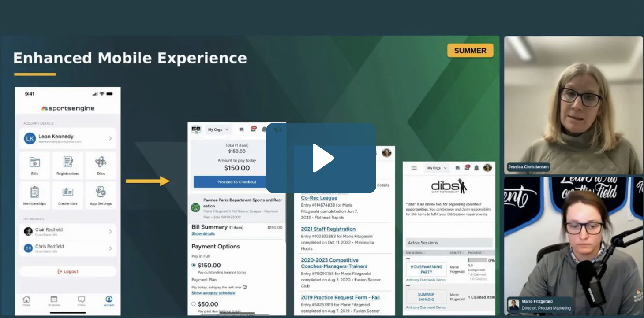Select the Memberships icon tile
Screen dimensions: 644x318
point(35,195)
